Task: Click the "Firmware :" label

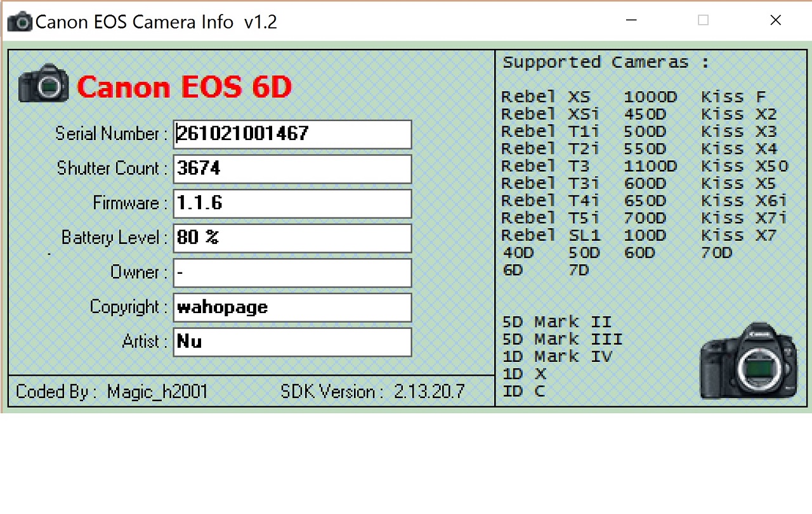Action: (130, 203)
